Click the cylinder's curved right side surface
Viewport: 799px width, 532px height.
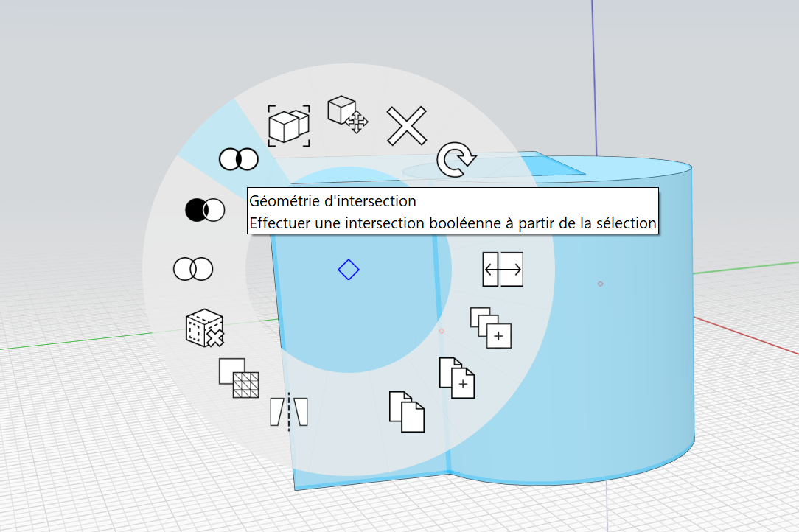[x=649, y=332]
